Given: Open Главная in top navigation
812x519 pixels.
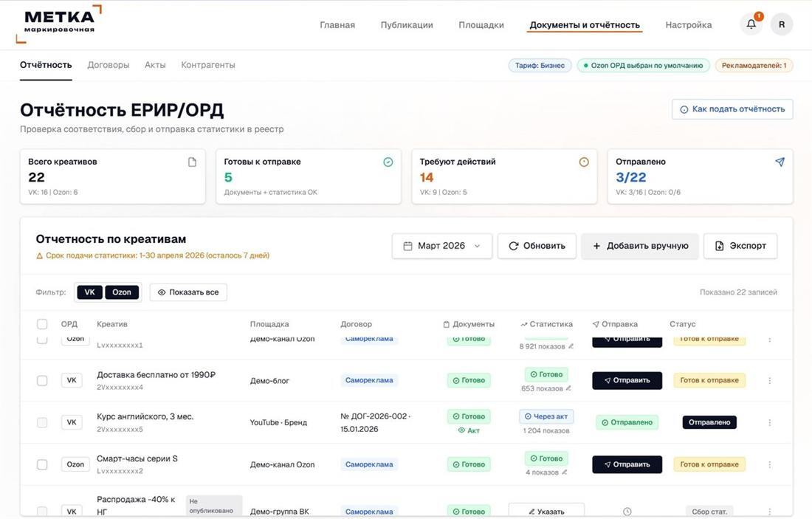Looking at the screenshot, I should (x=337, y=25).
